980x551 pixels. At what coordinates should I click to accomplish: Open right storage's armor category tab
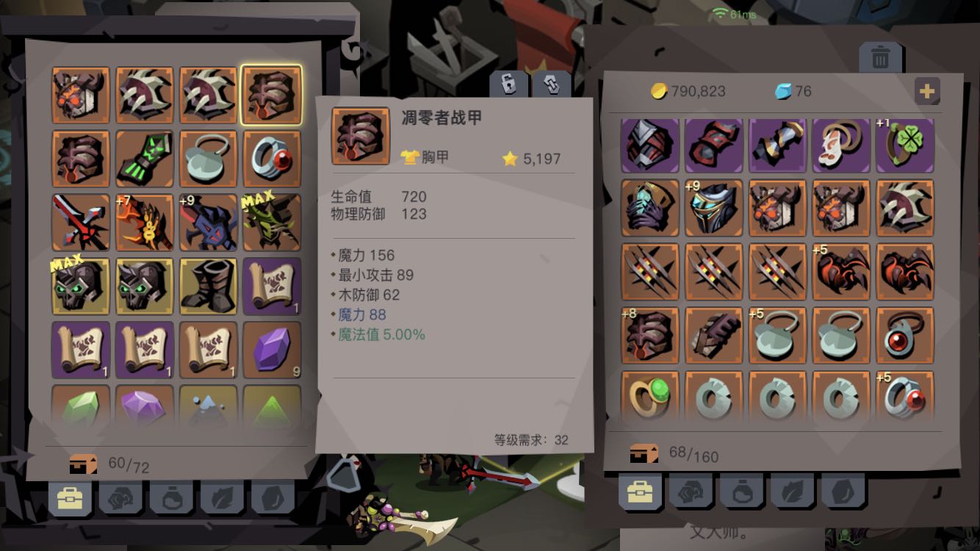pos(691,491)
